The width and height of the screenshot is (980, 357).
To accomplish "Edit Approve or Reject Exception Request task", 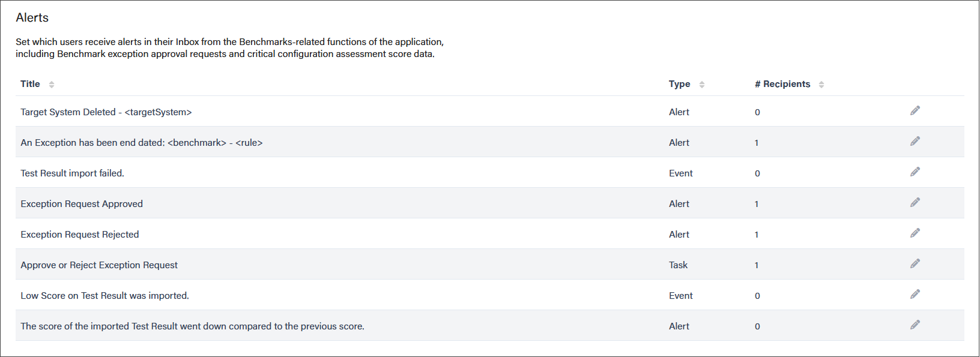I will coord(915,263).
